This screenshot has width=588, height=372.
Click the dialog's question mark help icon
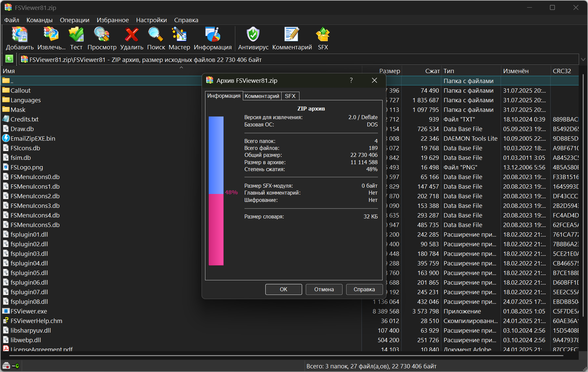[x=351, y=80]
